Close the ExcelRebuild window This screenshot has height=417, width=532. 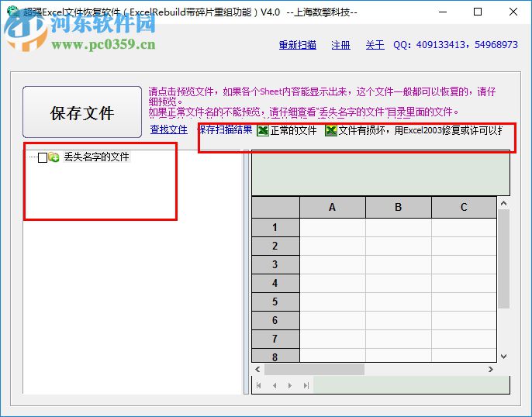tap(513, 12)
